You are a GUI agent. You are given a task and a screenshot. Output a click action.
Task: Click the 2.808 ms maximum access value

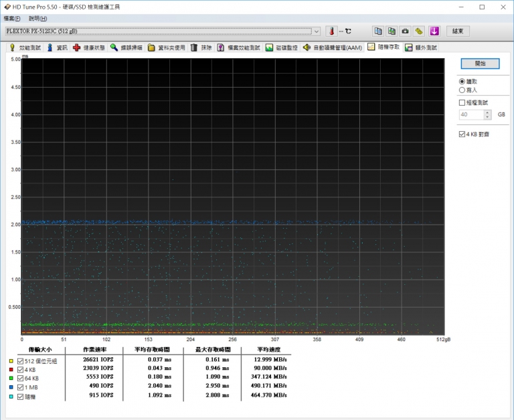tap(218, 395)
